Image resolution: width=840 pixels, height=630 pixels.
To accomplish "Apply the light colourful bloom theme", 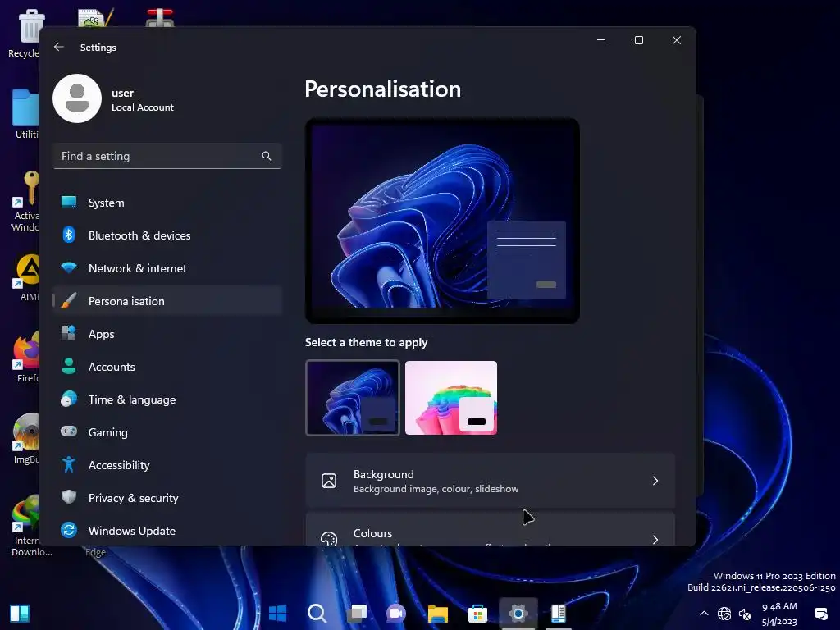I will (x=451, y=398).
